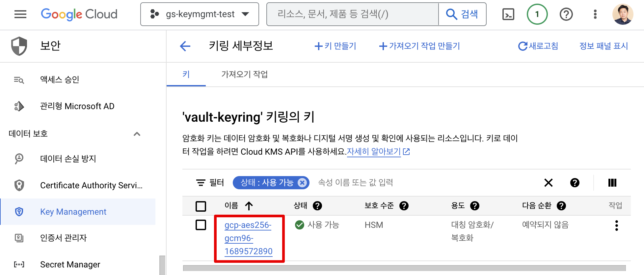Check the gcp-aes256-gcm96 row checkbox

(201, 225)
